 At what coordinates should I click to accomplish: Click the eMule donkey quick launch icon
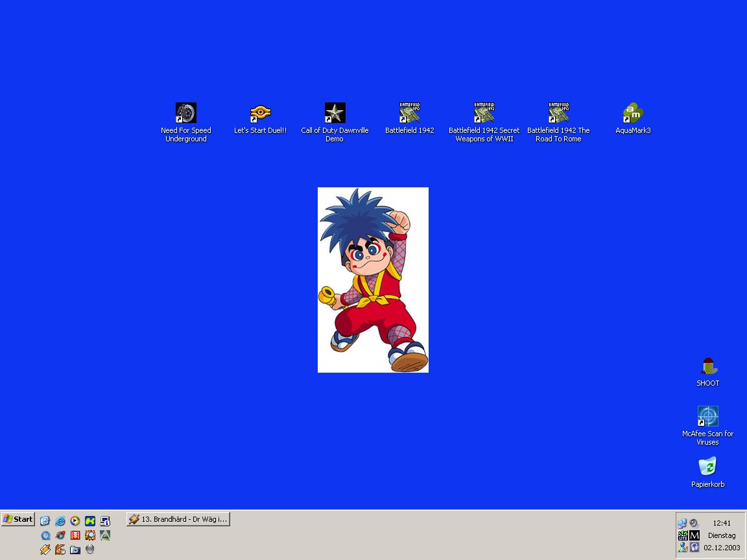pos(60,550)
